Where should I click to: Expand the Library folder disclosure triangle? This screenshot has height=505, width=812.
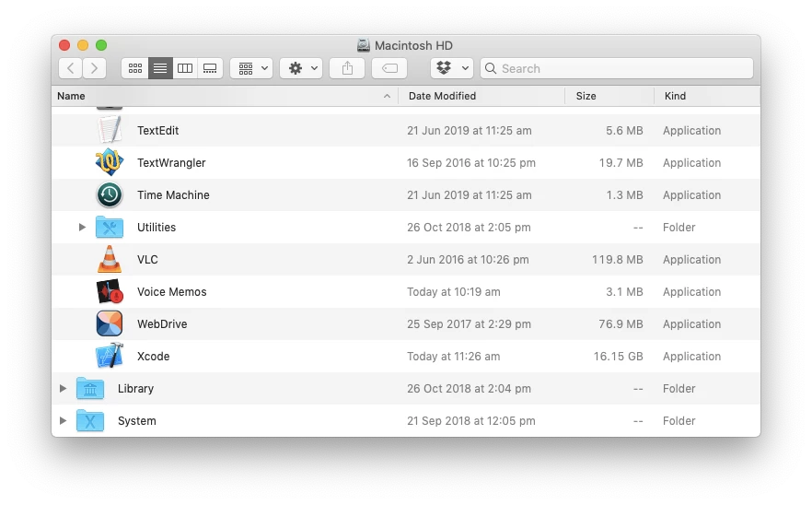(63, 388)
